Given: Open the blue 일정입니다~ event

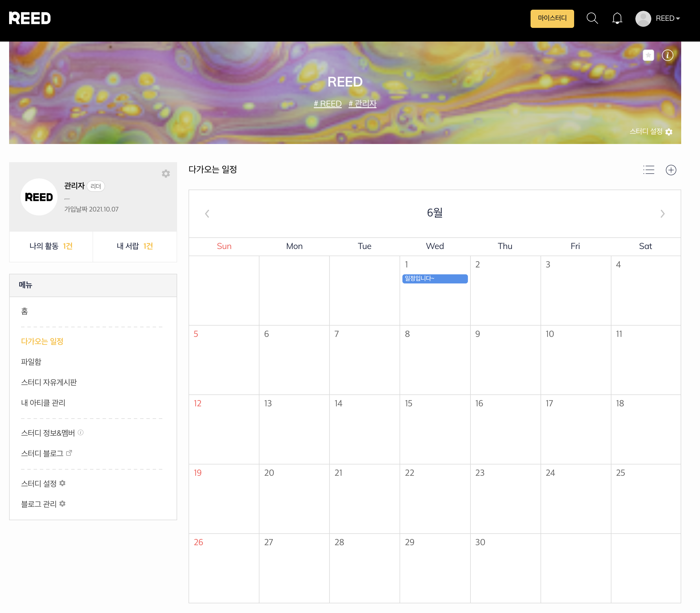Looking at the screenshot, I should [x=435, y=278].
